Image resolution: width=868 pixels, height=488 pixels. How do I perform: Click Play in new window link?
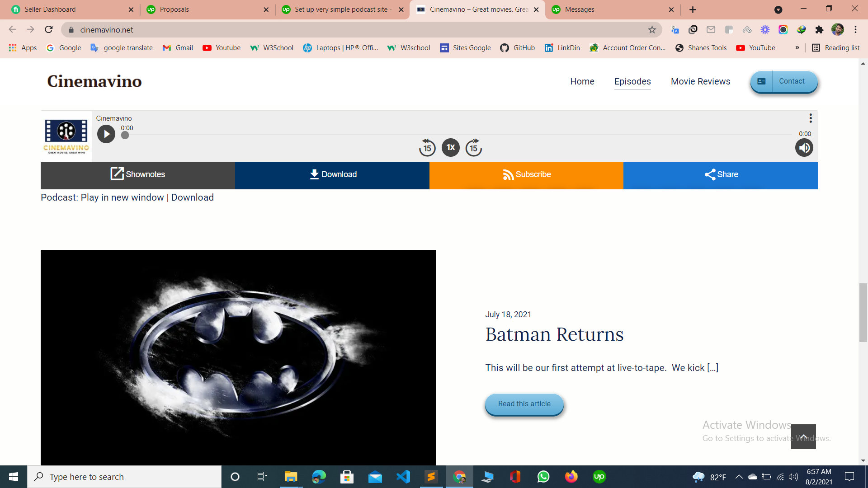[x=122, y=197]
